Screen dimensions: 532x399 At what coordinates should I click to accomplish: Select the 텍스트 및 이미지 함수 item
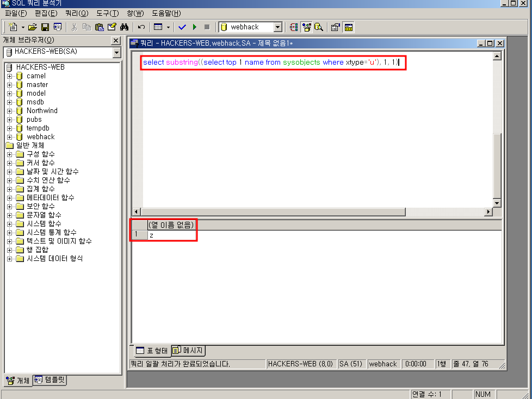59,241
